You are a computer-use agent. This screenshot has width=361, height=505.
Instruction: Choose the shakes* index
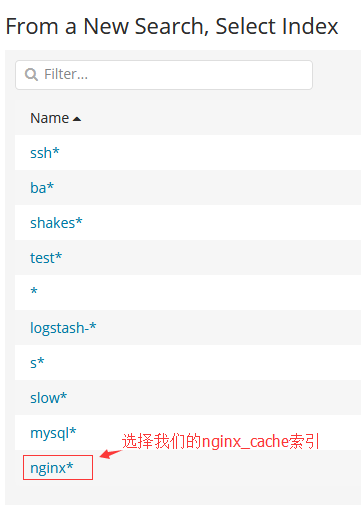coord(56,223)
